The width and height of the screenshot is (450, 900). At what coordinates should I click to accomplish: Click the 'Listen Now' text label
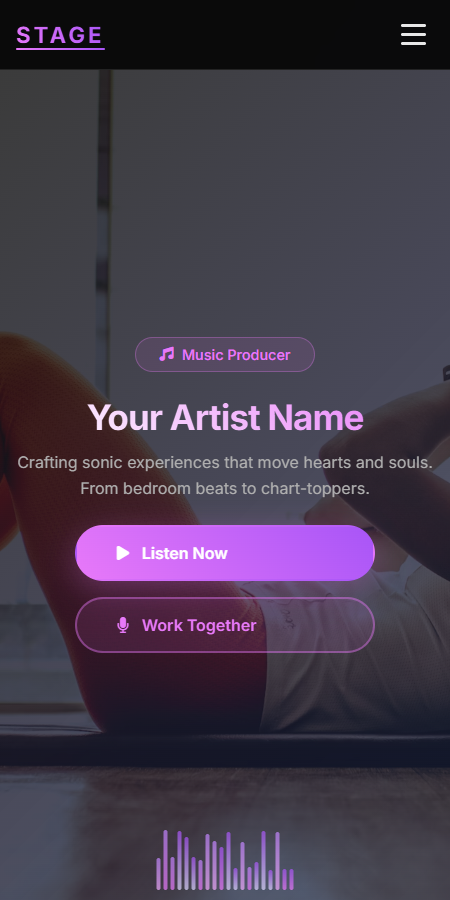185,553
